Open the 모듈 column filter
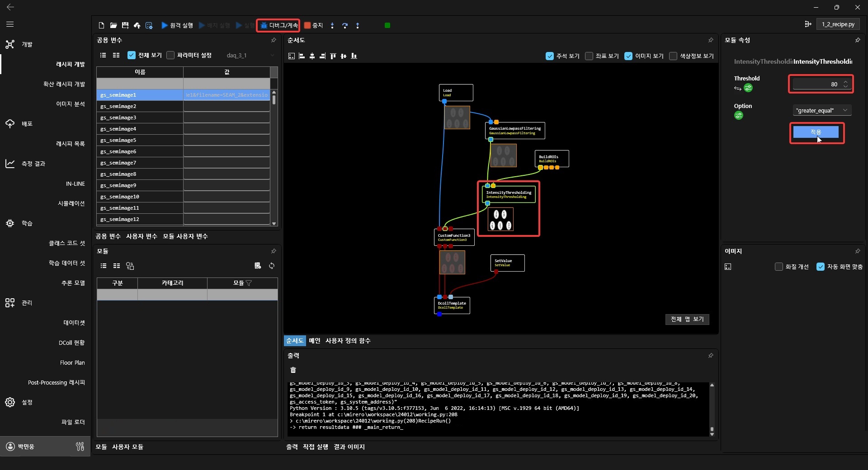Screen dimensions: 868x470 pos(249,283)
